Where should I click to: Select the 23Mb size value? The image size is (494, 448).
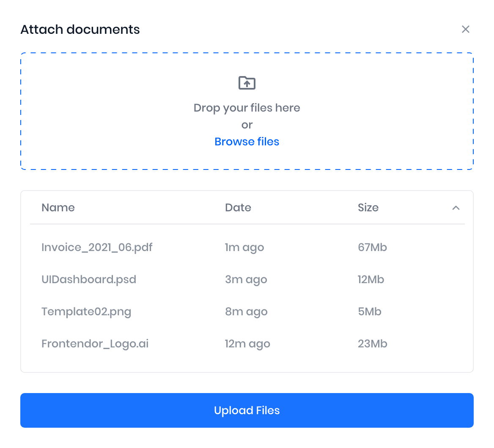(372, 344)
